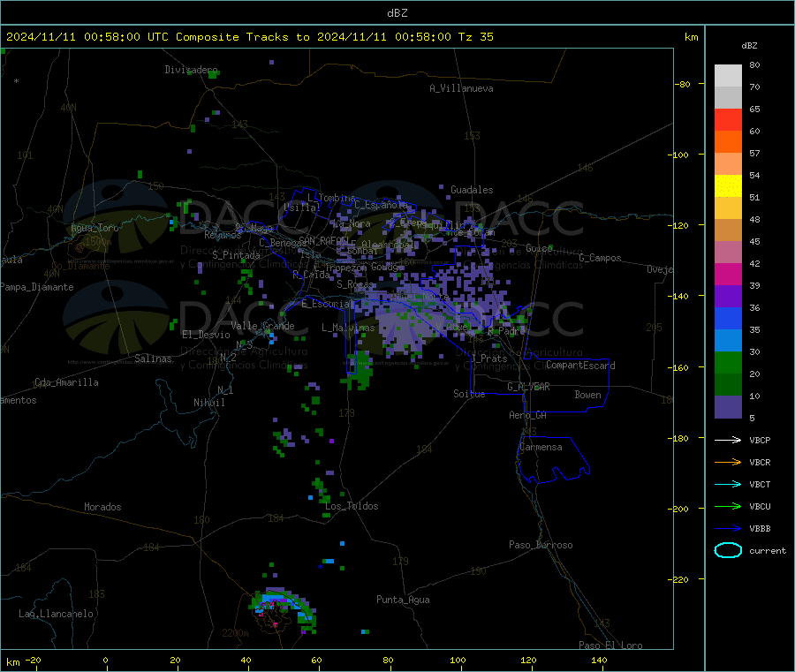The height and width of the screenshot is (672, 795).
Task: Pick the gray 70–65 dBZ swatch
Action: (x=728, y=98)
